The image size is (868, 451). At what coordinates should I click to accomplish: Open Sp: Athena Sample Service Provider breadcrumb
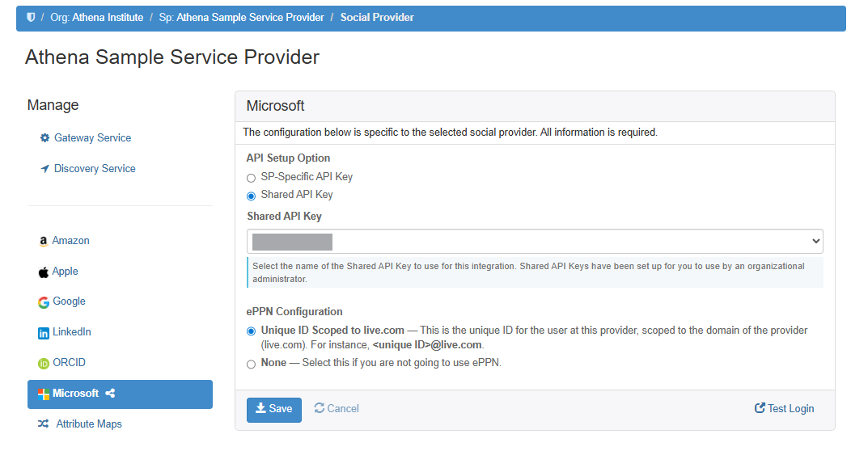click(241, 17)
